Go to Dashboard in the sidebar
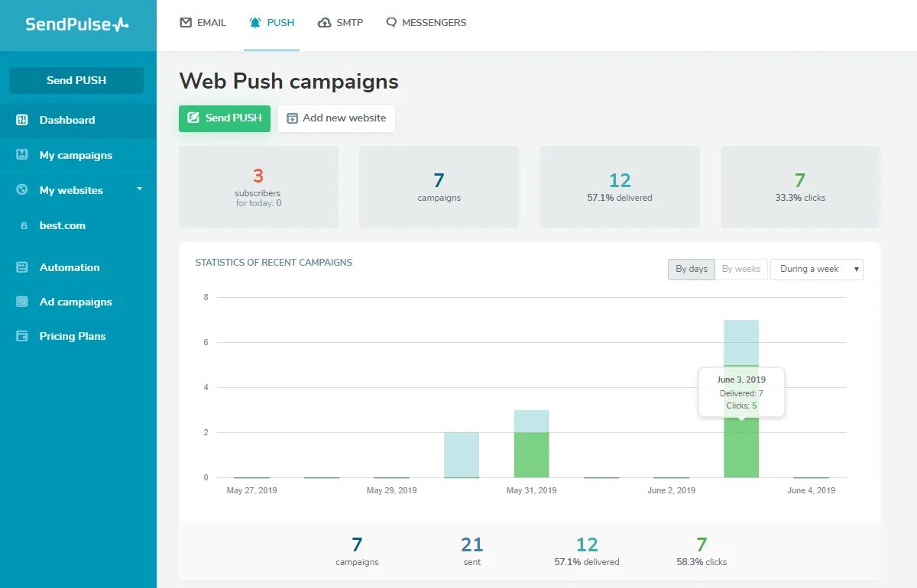 coord(78,120)
